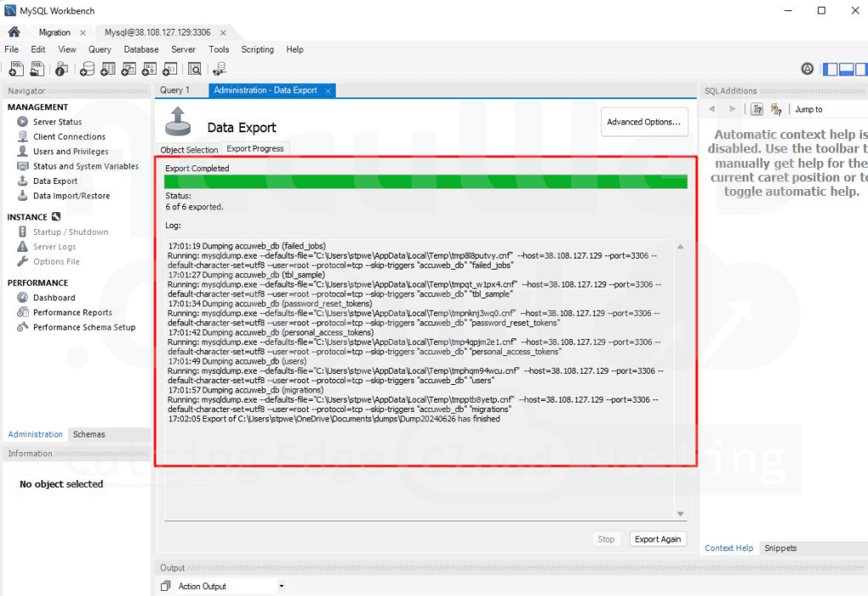Open the Database menu

[141, 49]
